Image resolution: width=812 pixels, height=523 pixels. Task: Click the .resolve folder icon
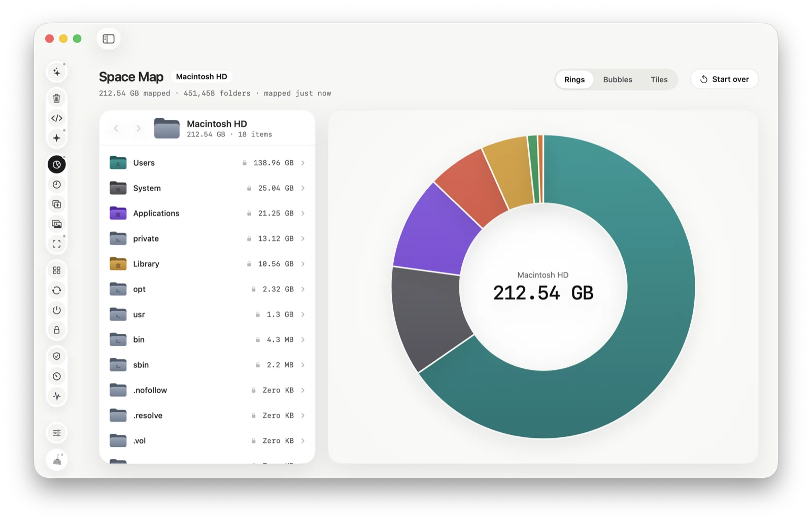pyautogui.click(x=118, y=415)
